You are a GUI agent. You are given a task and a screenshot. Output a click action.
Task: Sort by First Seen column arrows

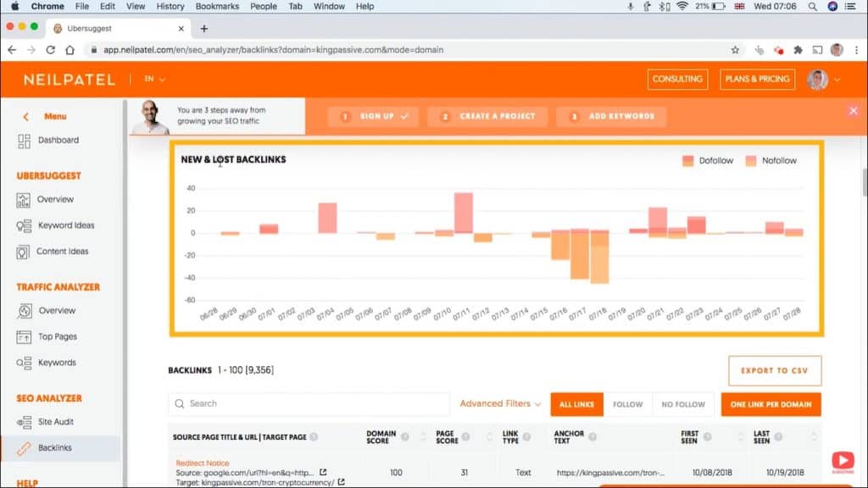[741, 437]
